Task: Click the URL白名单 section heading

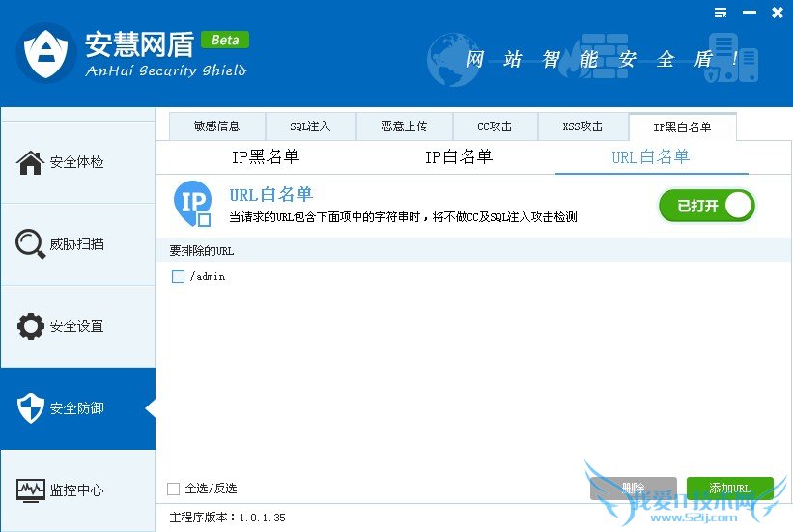Action: point(271,194)
